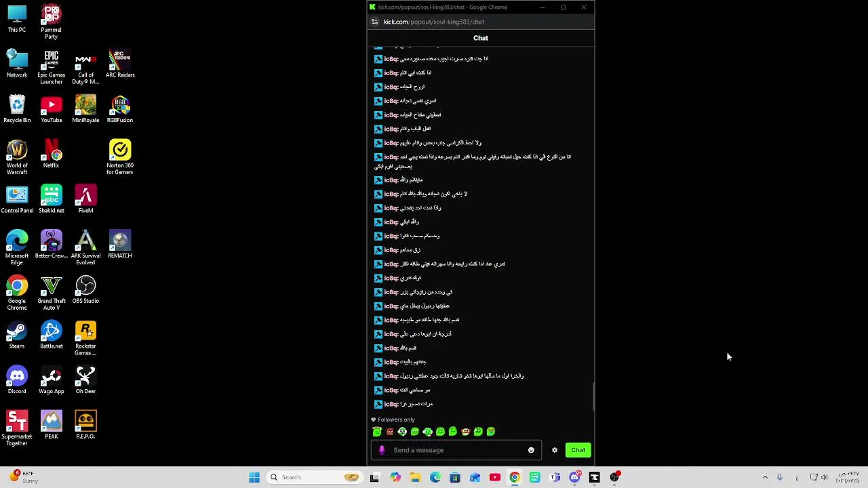This screenshot has height=488, width=868.
Task: Select the R.E.P.O. desktop icon
Action: [85, 426]
